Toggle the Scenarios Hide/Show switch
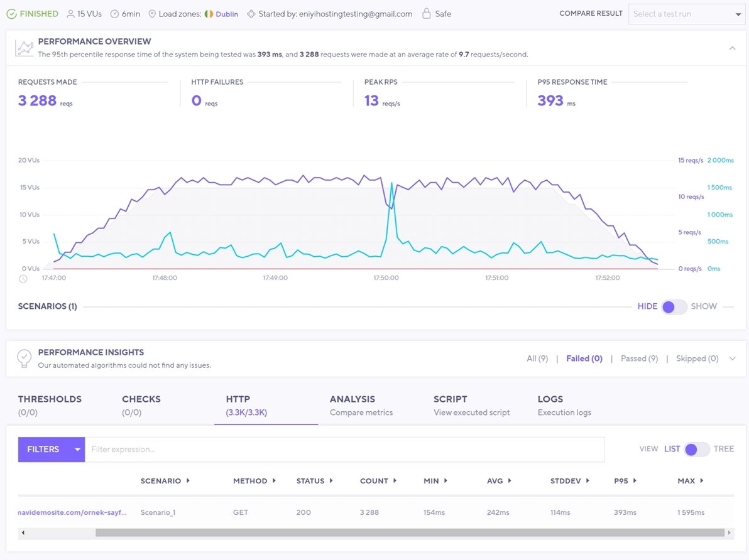 (x=674, y=306)
